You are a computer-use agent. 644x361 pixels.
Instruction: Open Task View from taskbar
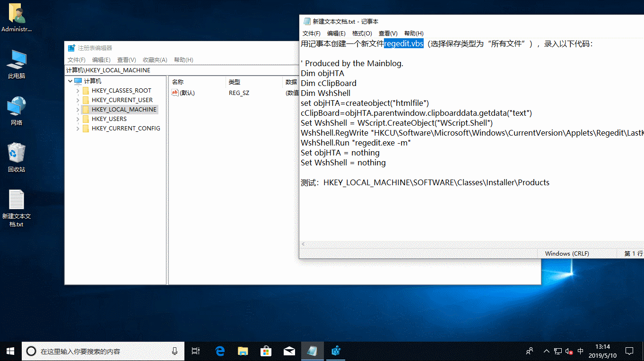195,351
